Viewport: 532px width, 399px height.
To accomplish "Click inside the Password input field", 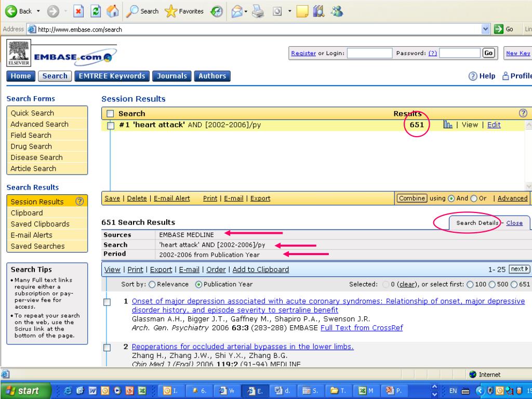I will [x=460, y=54].
